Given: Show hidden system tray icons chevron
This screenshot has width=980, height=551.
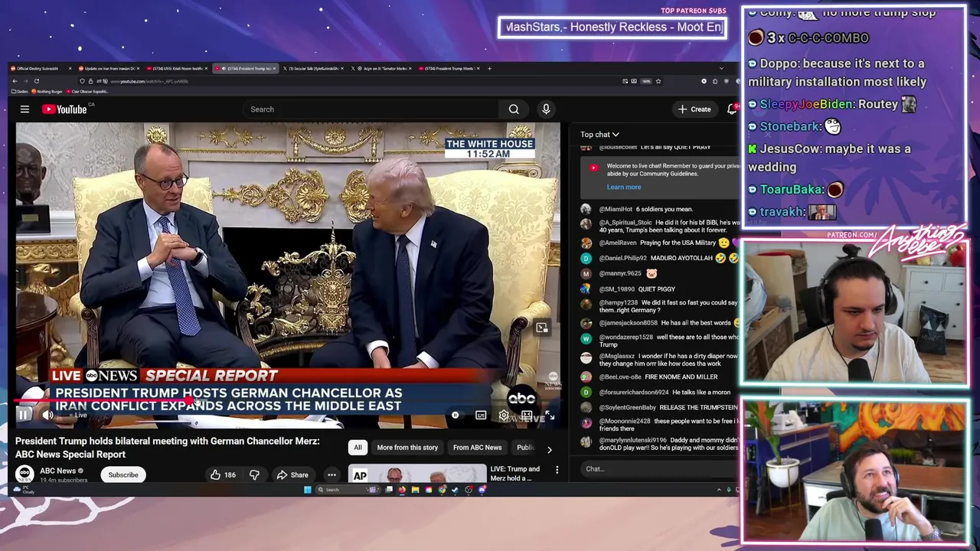Looking at the screenshot, I should (719, 490).
